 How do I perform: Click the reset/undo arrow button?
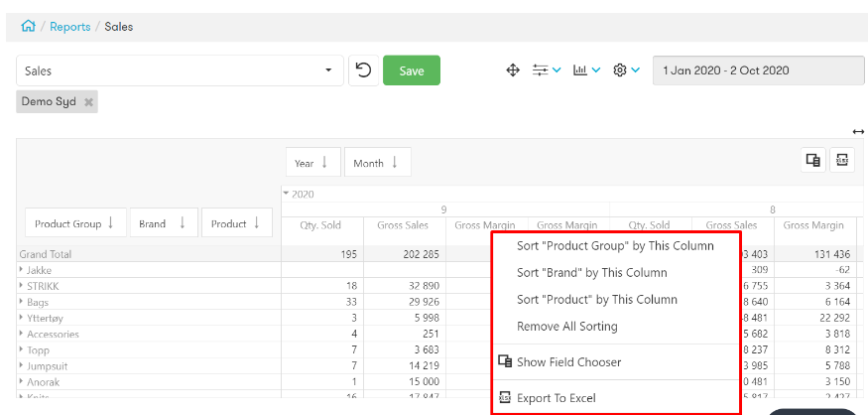point(364,70)
